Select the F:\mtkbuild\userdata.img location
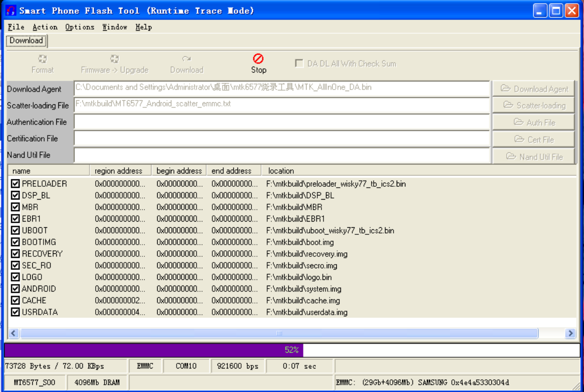 pyautogui.click(x=307, y=312)
